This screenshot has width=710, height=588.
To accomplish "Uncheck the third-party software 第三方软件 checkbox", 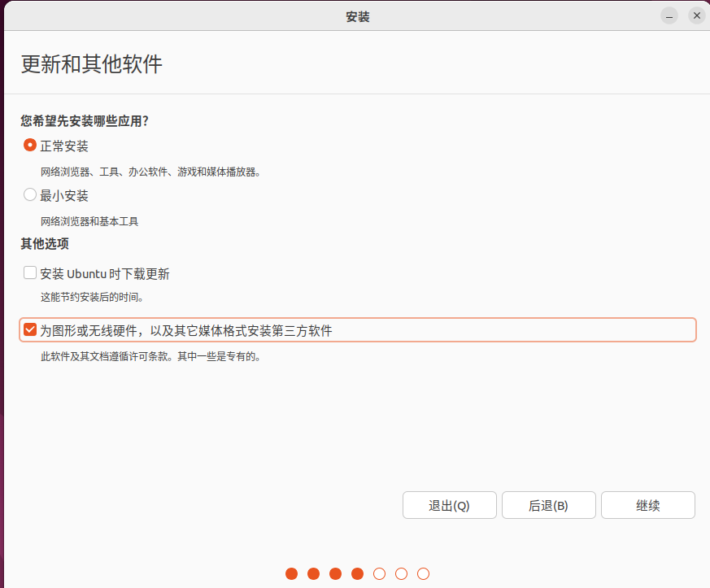I will pyautogui.click(x=30, y=330).
